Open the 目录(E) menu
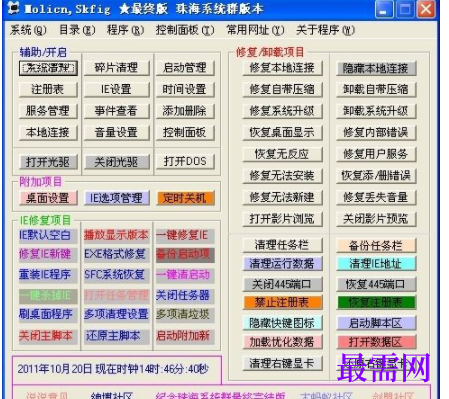Viewport: 449px width, 399px height. pos(77,30)
